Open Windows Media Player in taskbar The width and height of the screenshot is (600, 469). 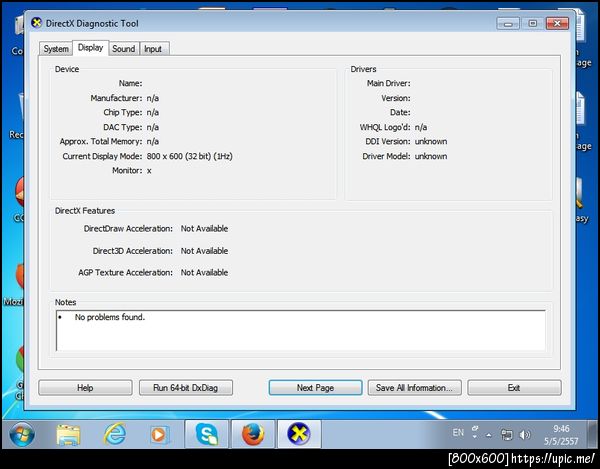click(159, 435)
